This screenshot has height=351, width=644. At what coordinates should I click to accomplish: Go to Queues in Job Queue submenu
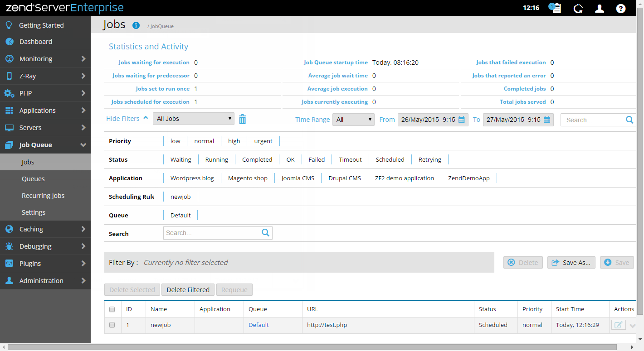point(33,179)
